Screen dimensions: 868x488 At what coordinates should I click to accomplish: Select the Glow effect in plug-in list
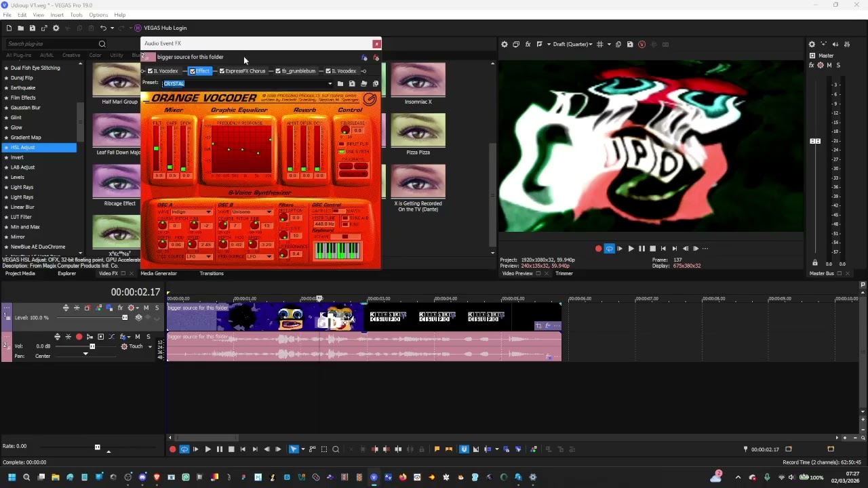[x=16, y=127]
